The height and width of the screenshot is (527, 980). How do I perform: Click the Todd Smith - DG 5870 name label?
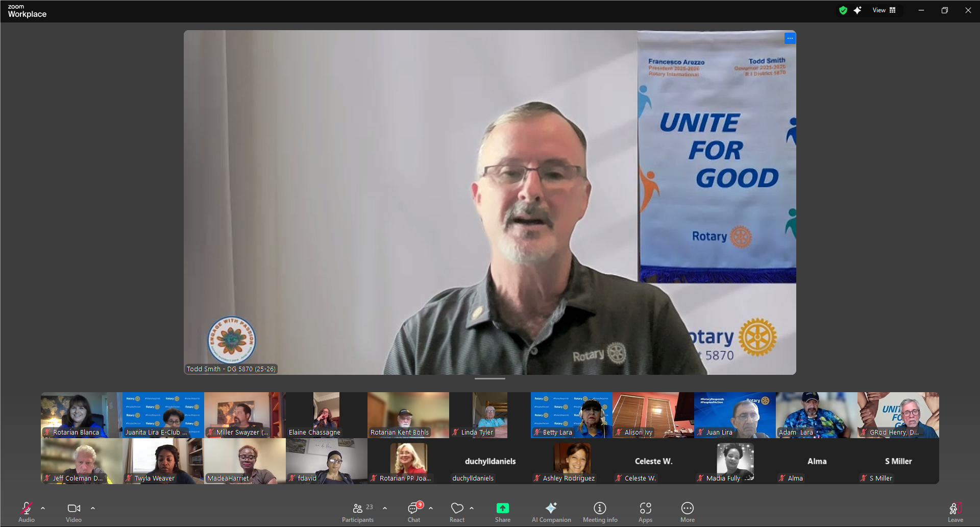(x=231, y=369)
